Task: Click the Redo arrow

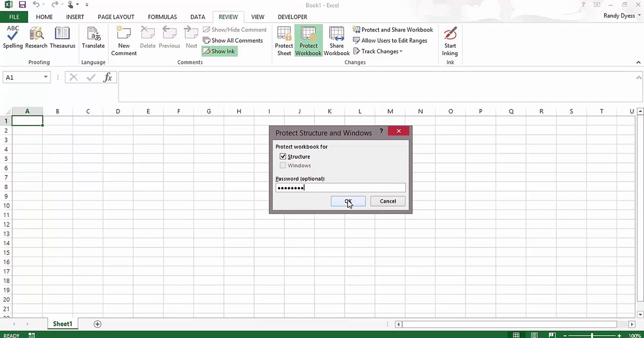Action: pyautogui.click(x=54, y=5)
